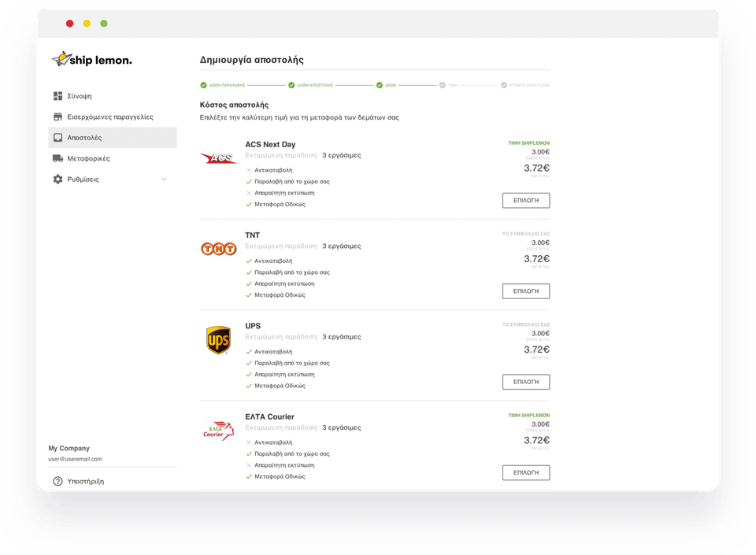Click the My Company account name
This screenshot has height=555, width=756.
point(69,448)
